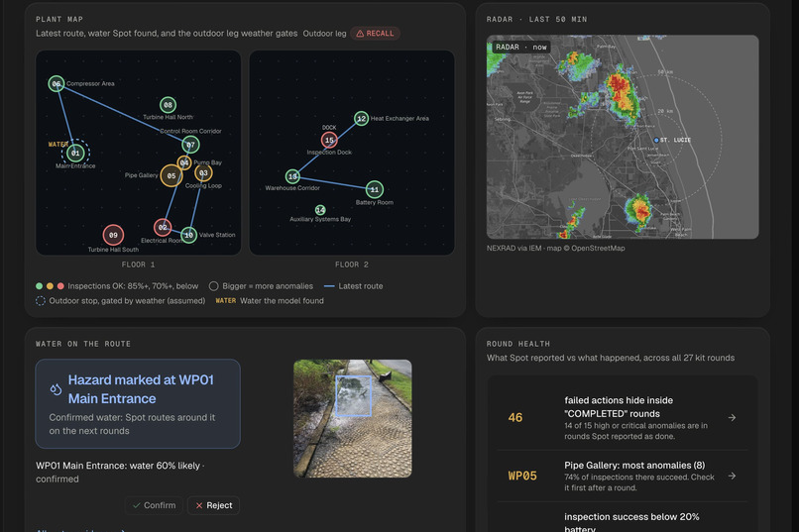The width and height of the screenshot is (799, 532).
Task: Click the radar map image
Action: (x=623, y=137)
